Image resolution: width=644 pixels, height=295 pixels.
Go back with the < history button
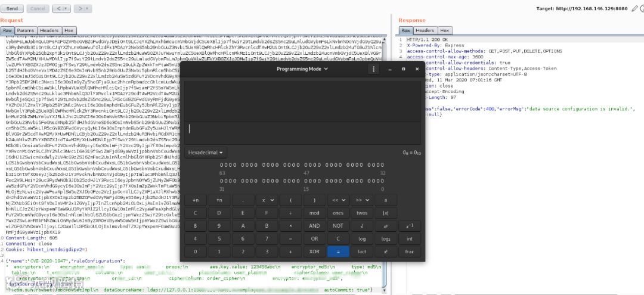click(x=57, y=8)
